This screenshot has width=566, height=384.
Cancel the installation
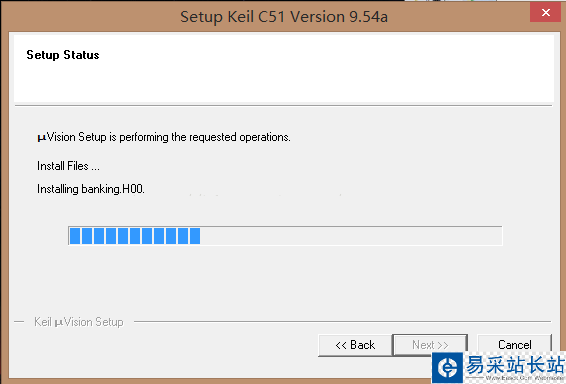pos(515,344)
